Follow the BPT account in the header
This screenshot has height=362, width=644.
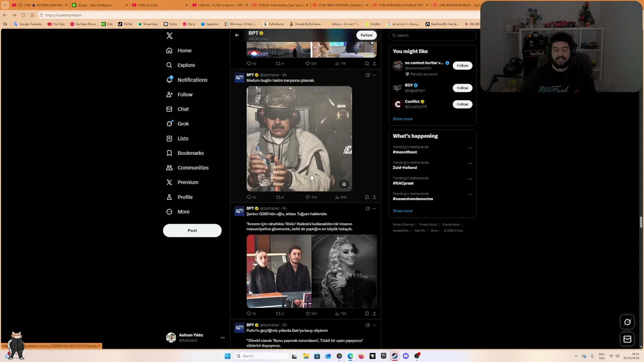tap(366, 35)
